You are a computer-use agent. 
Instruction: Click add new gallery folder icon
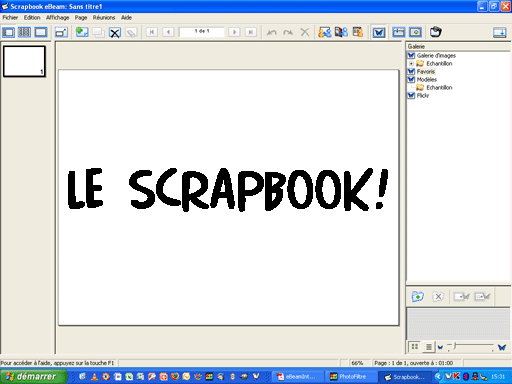click(417, 296)
